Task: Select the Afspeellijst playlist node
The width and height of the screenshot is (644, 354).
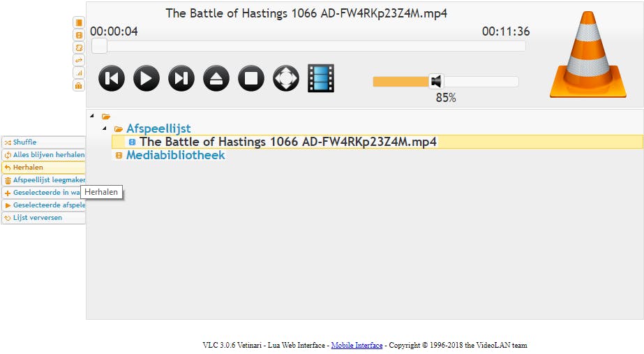Action: click(158, 128)
